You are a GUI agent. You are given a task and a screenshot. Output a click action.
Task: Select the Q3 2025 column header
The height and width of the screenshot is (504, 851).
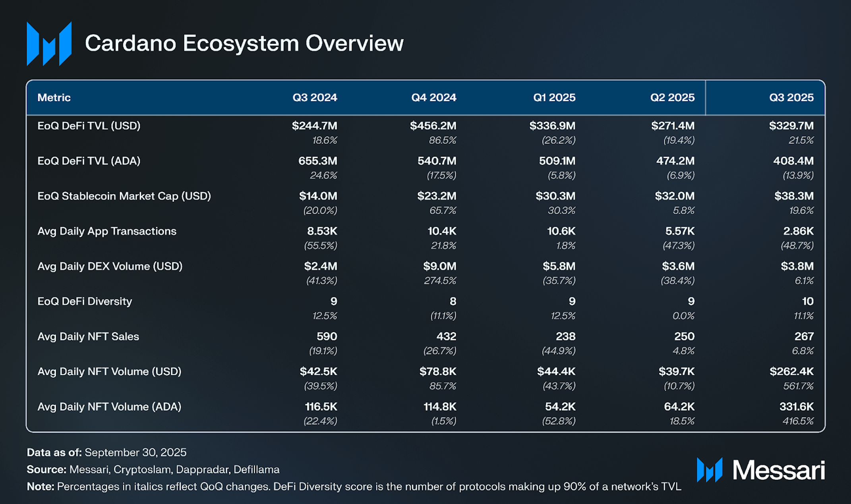tap(791, 98)
